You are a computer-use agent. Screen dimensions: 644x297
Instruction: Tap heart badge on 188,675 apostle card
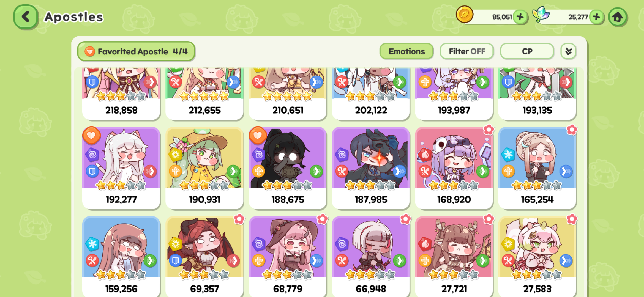[258, 135]
